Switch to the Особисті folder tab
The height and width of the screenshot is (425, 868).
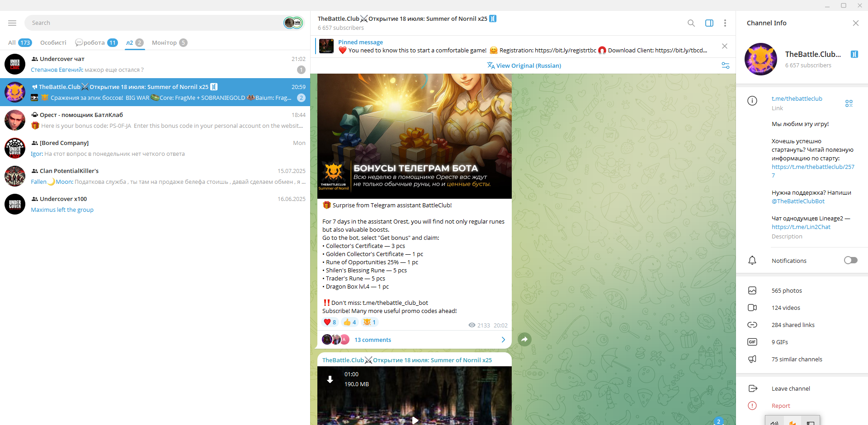coord(53,42)
